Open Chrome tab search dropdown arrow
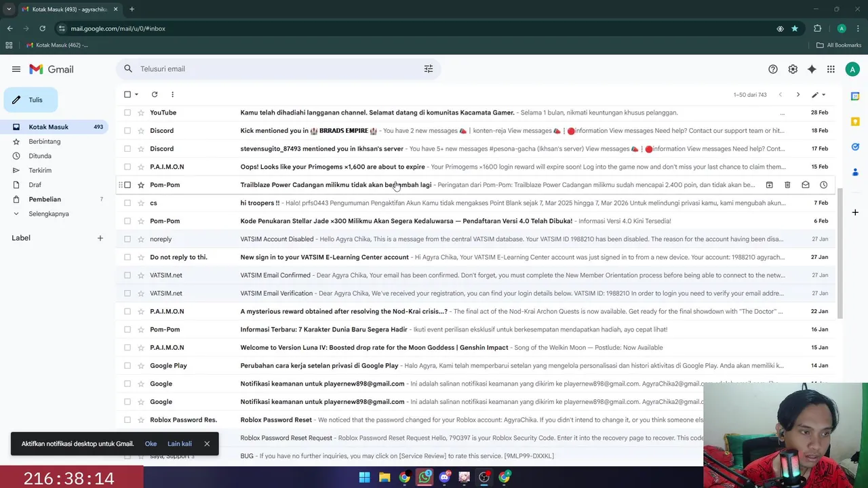This screenshot has width=868, height=488. coord(9,9)
